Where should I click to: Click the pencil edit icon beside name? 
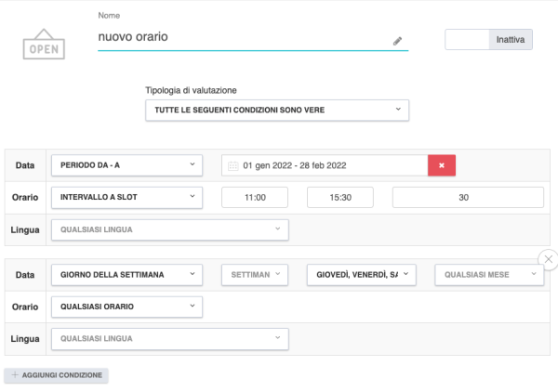click(397, 41)
